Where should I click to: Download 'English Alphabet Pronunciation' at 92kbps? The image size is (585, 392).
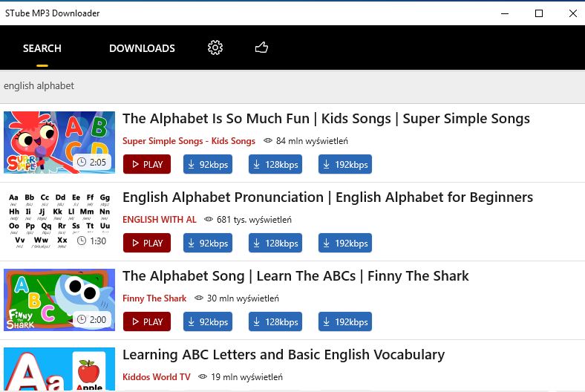click(x=208, y=243)
